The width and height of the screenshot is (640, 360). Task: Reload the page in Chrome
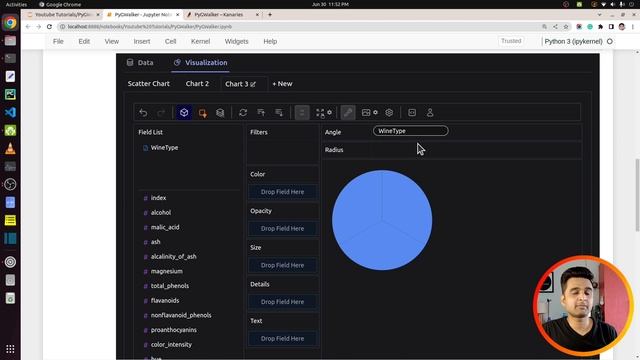click(49, 27)
